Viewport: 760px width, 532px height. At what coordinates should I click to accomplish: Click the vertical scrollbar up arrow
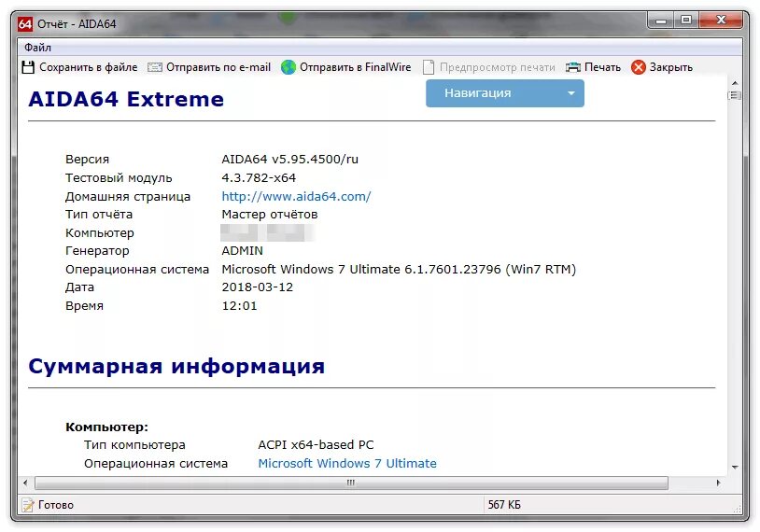click(x=735, y=83)
